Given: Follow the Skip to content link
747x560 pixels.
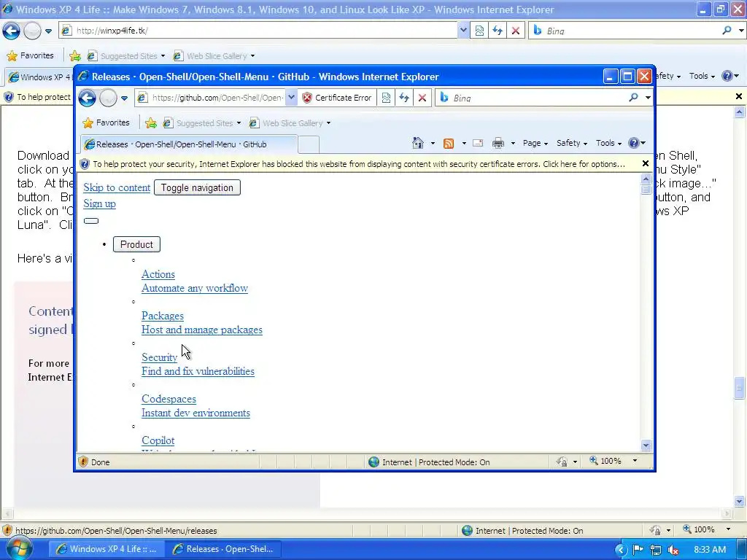Looking at the screenshot, I should point(117,187).
